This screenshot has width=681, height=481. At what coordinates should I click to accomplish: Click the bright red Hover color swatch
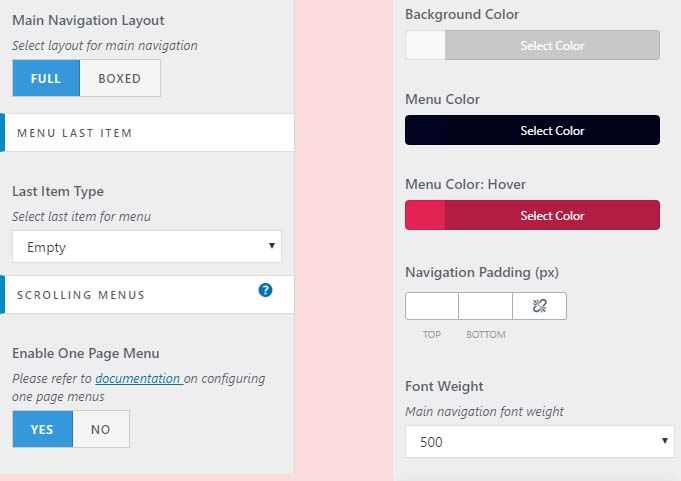click(x=425, y=216)
